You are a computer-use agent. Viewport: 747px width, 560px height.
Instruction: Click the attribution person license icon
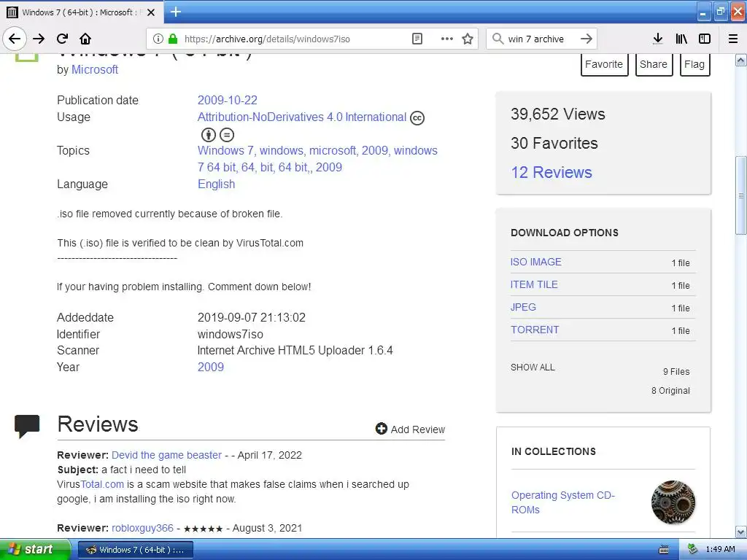tap(208, 135)
